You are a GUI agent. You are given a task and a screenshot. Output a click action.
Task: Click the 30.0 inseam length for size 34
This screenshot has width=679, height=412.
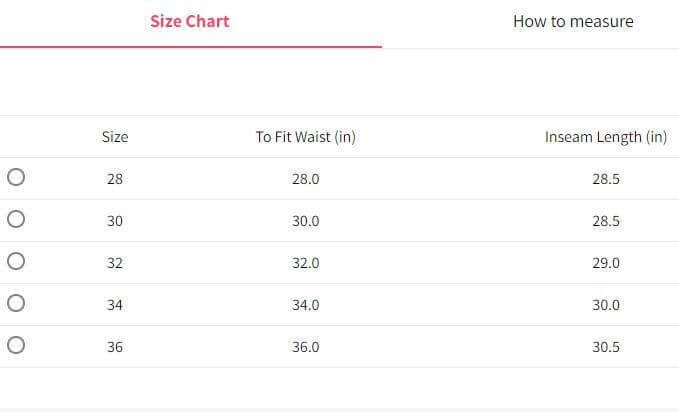606,305
